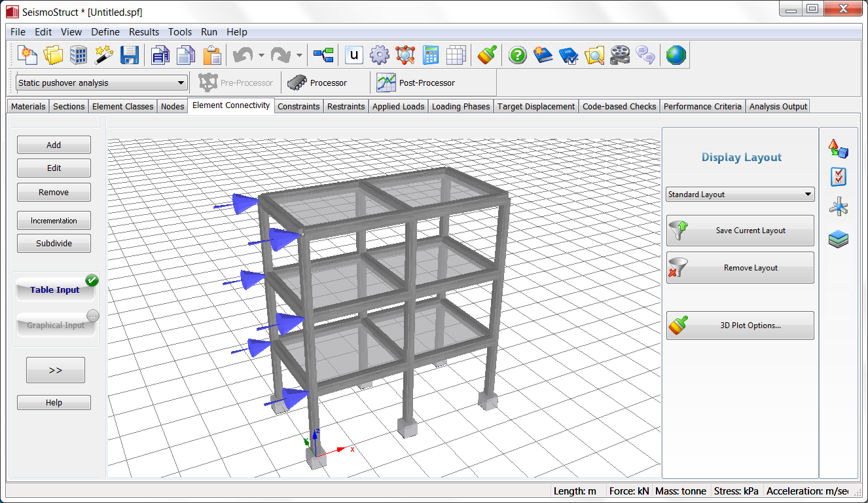Screen dimensions: 868x503
Task: Open the calculator icon in the toolbar
Action: click(x=430, y=56)
